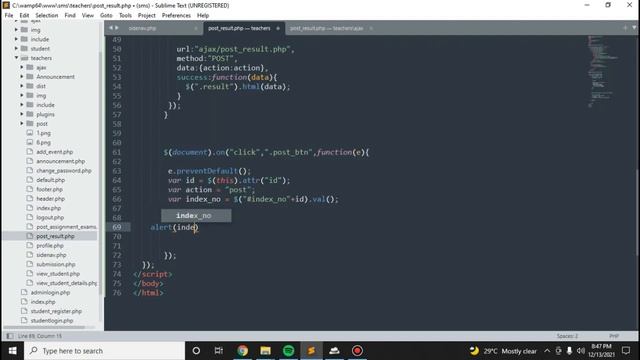640x360 pixels.
Task: Click the minimap code preview
Action: point(602,71)
